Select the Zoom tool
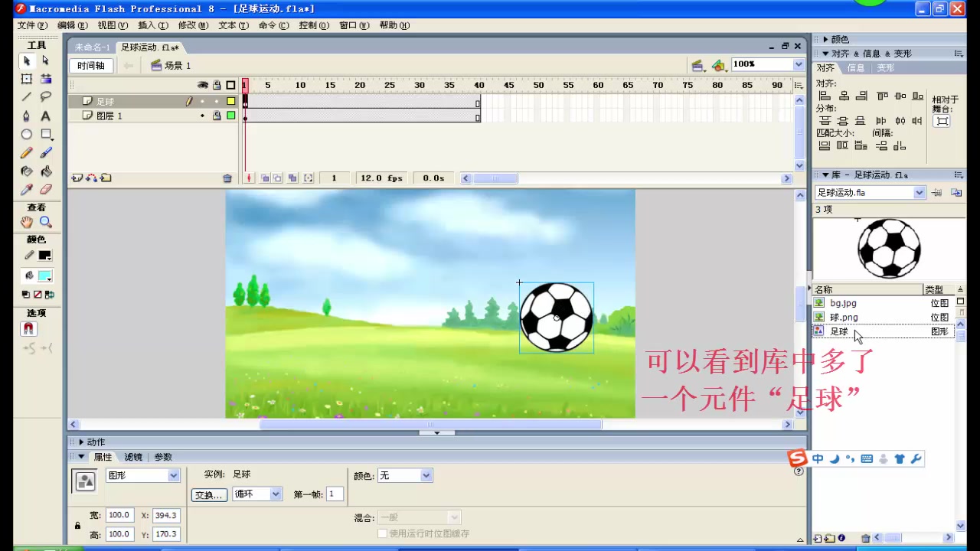 tap(44, 221)
